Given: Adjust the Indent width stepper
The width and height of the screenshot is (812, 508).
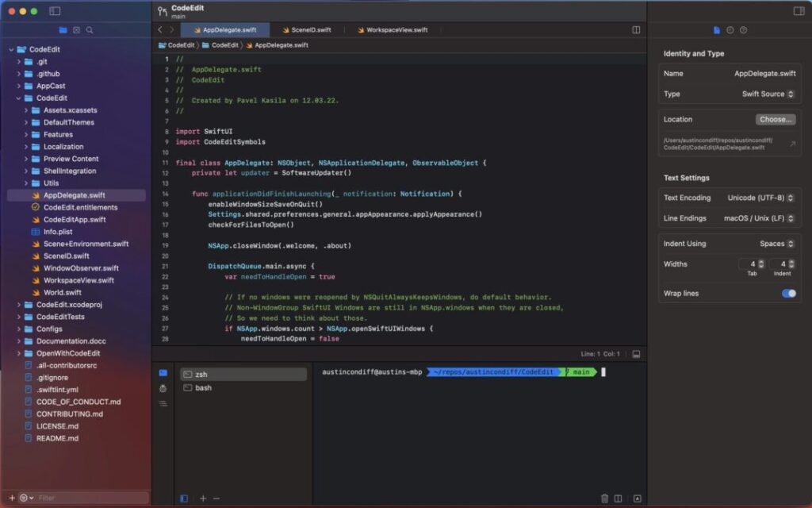Looking at the screenshot, I should click(x=791, y=264).
